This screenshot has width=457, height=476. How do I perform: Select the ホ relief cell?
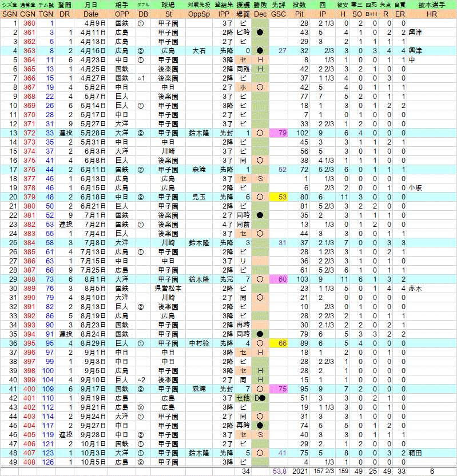tap(243, 87)
